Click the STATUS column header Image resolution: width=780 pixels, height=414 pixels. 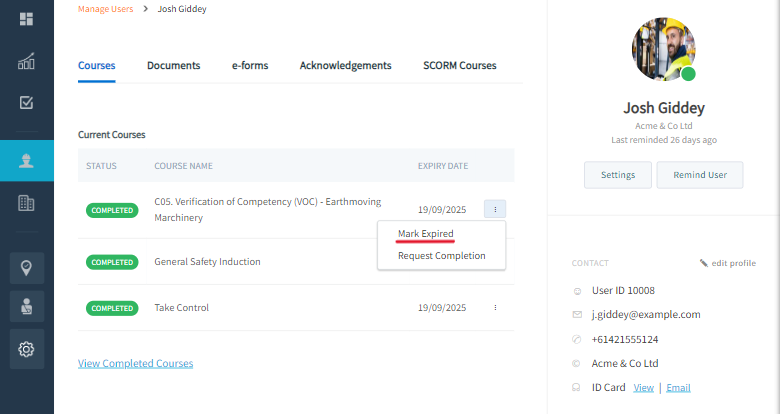101,166
